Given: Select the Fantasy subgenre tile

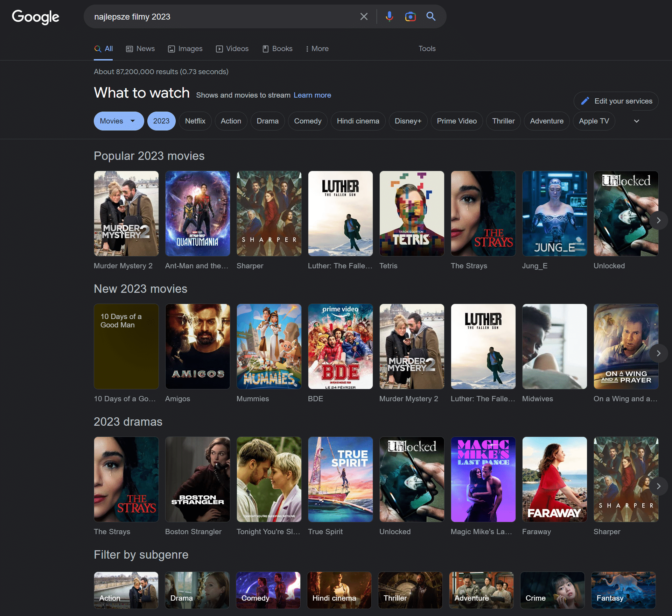Looking at the screenshot, I should click(624, 590).
